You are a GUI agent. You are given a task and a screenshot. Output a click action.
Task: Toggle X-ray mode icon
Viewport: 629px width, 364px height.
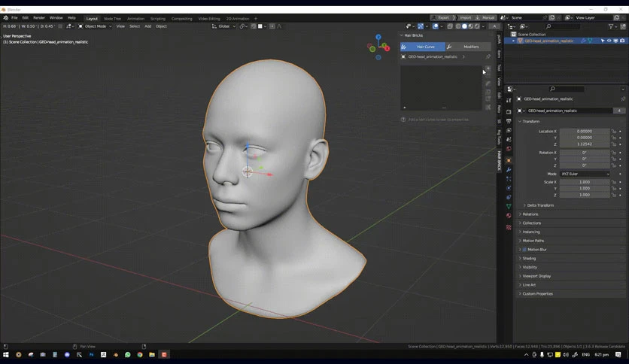click(x=450, y=26)
